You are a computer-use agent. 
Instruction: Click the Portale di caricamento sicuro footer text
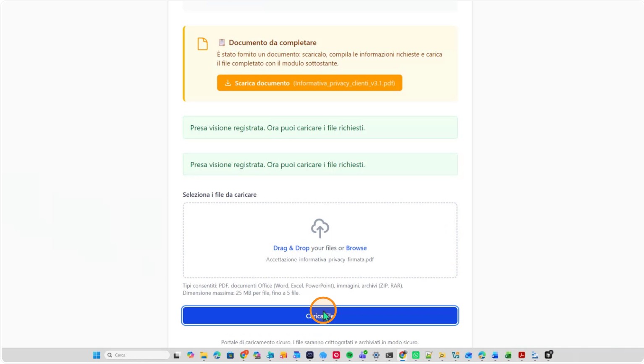coord(320,342)
